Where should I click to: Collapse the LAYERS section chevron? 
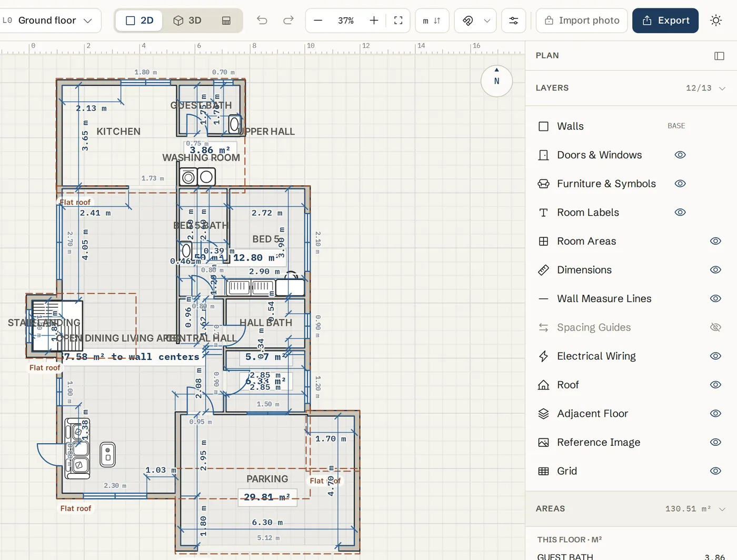coord(722,88)
